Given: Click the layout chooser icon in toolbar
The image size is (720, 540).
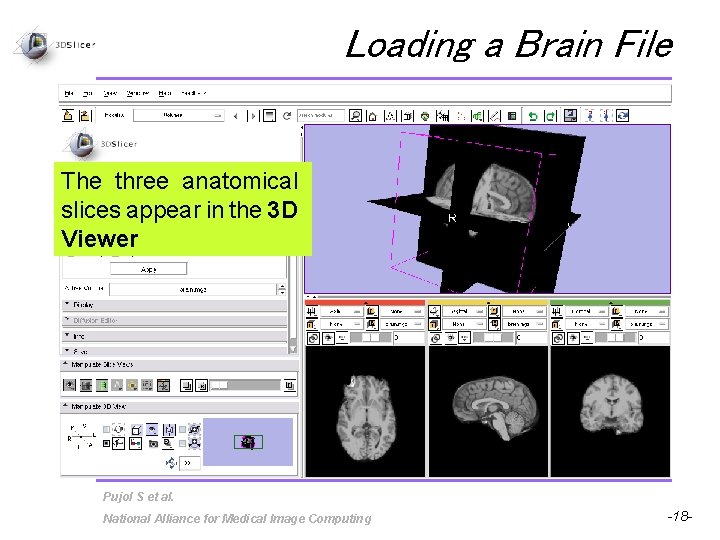Looking at the screenshot, I should (570, 116).
